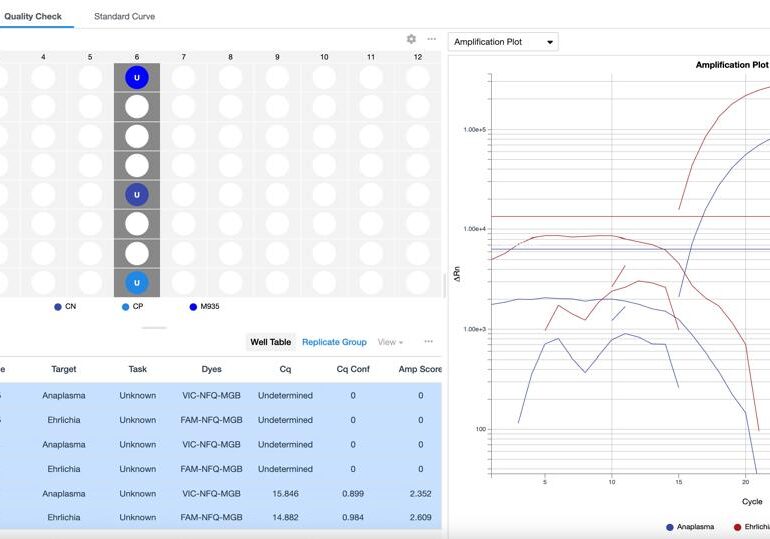Open the well table more options ellipsis
Image resolution: width=770 pixels, height=539 pixels.
click(x=429, y=341)
